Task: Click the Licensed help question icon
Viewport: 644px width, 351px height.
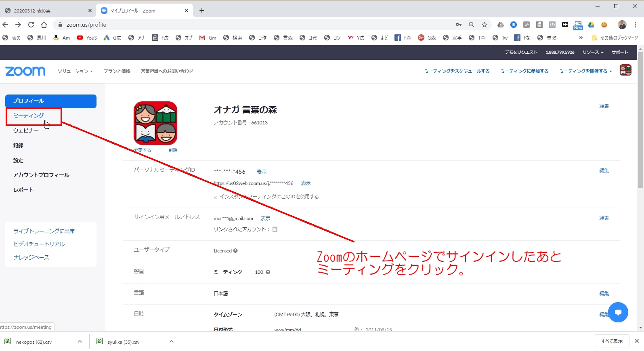Action: 235,251
